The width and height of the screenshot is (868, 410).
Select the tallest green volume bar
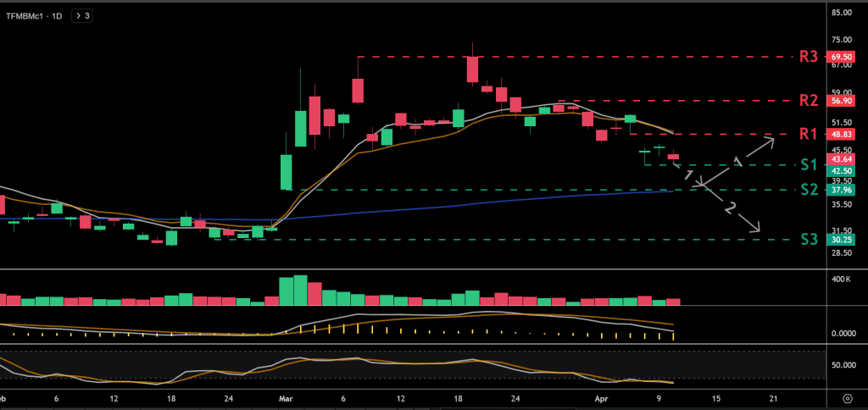click(x=301, y=290)
